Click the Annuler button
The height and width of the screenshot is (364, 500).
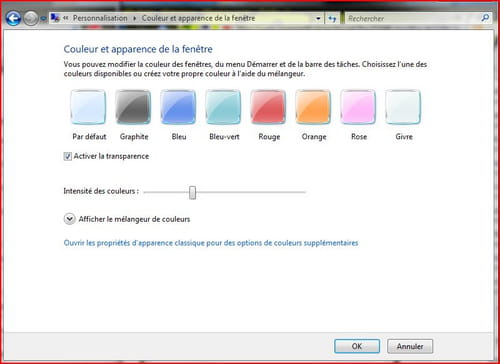coord(410,346)
